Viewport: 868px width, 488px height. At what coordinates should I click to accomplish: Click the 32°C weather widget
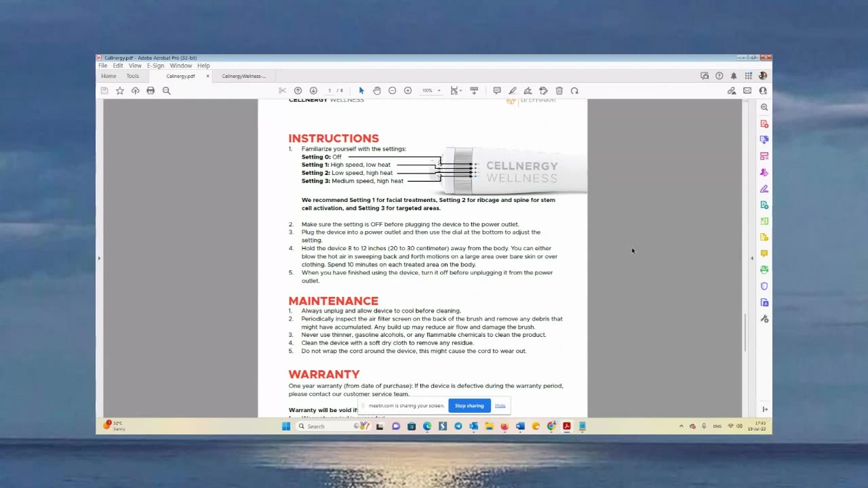pyautogui.click(x=114, y=426)
